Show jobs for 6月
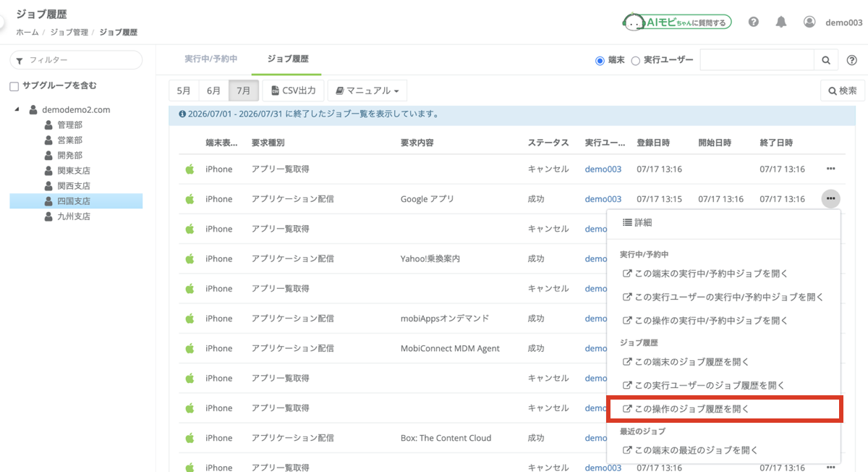Viewport: 868px width, 472px height. (213, 90)
